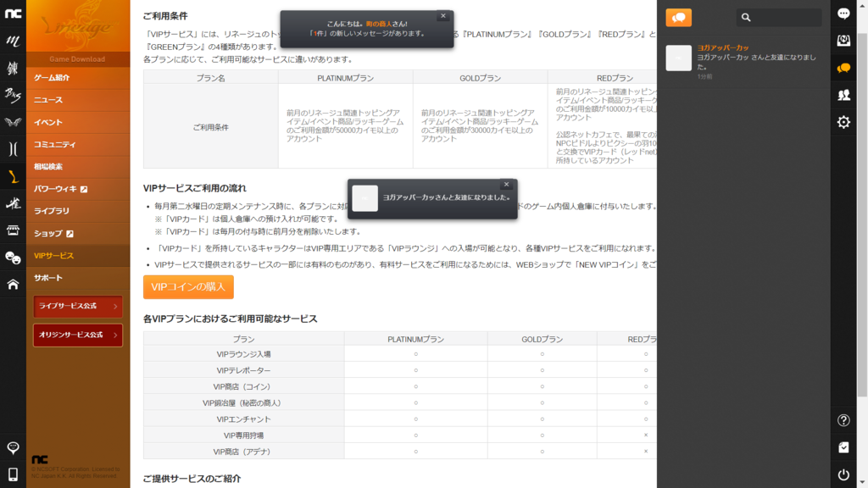Click the PLATINUMプラン header in conditions table

(346, 78)
